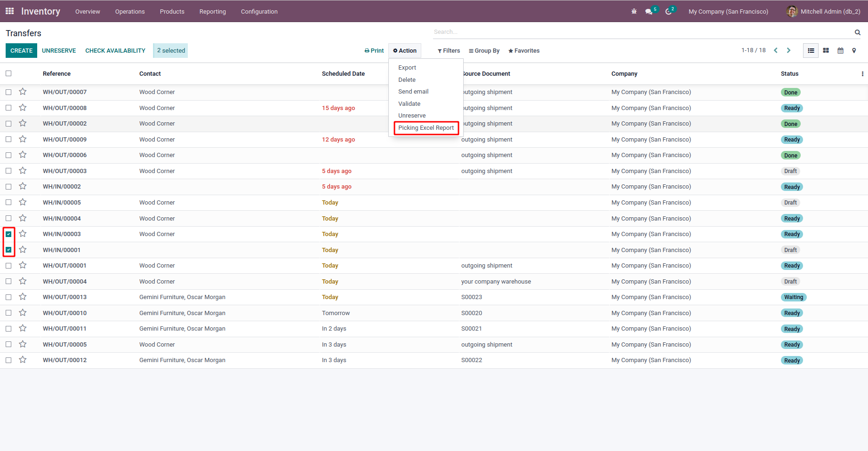The image size is (868, 451).
Task: Switch to calendar view
Action: pos(840,50)
